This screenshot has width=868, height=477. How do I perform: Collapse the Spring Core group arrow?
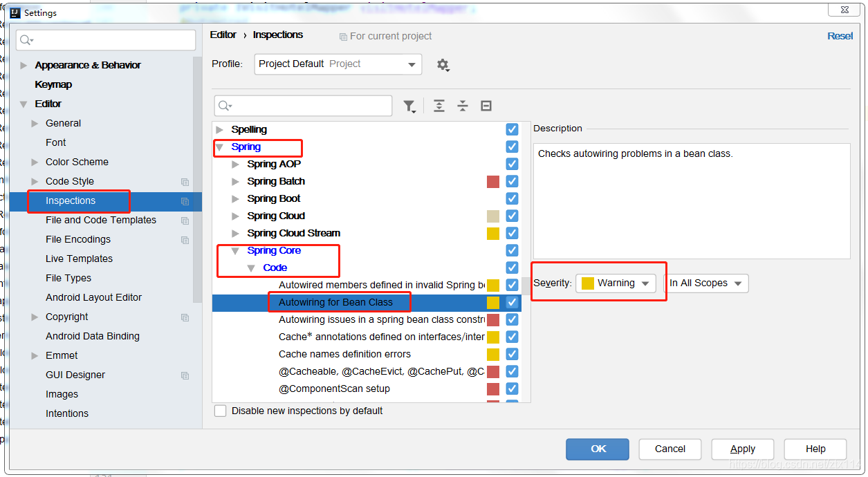236,250
